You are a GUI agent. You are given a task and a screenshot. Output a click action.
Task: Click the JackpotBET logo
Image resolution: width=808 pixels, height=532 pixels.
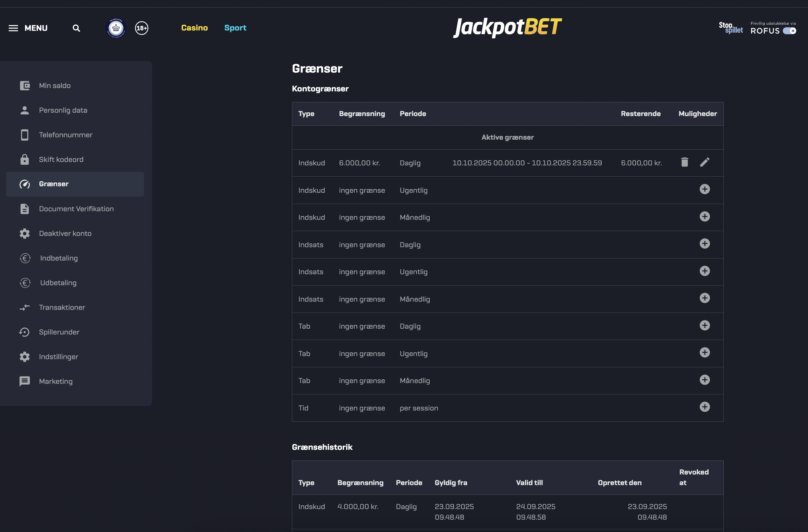pos(507,27)
